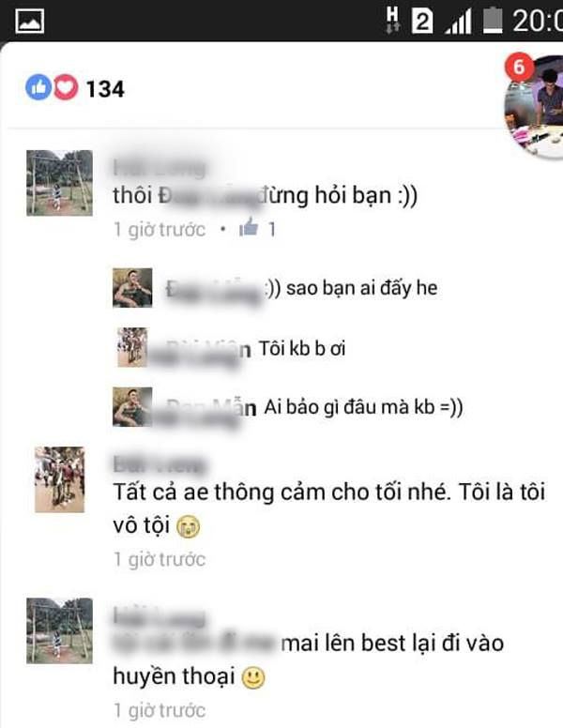Open avatar beside 'Ai bảo gì đâu mà kb' reply

tap(132, 407)
